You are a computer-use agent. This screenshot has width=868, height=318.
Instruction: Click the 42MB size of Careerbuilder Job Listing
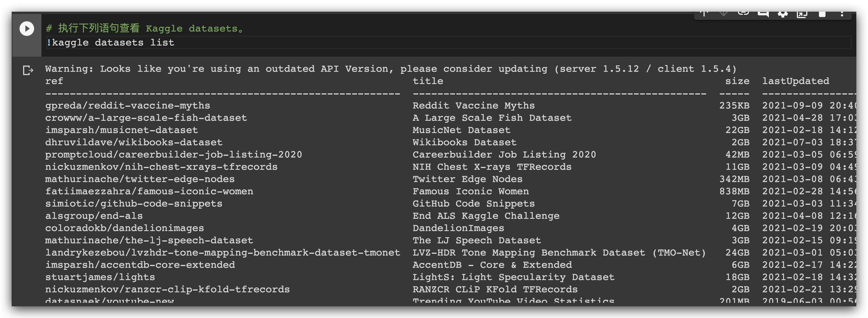737,154
